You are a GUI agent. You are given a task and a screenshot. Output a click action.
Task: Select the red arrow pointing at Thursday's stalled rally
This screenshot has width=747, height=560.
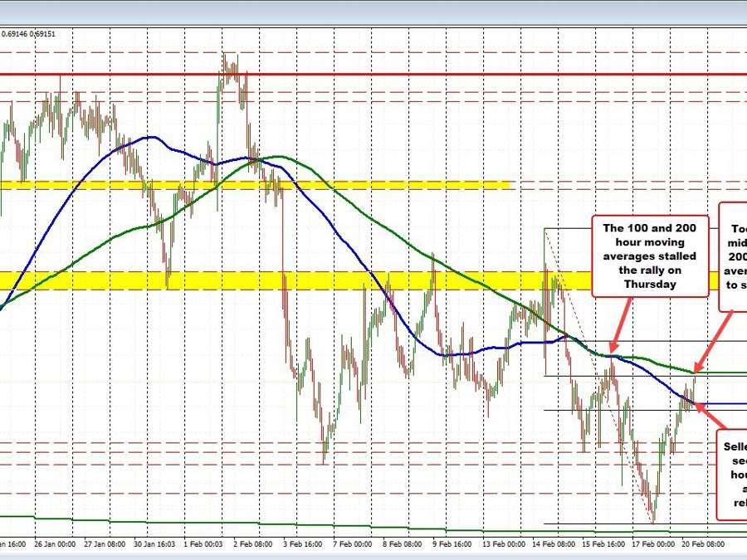click(x=620, y=328)
